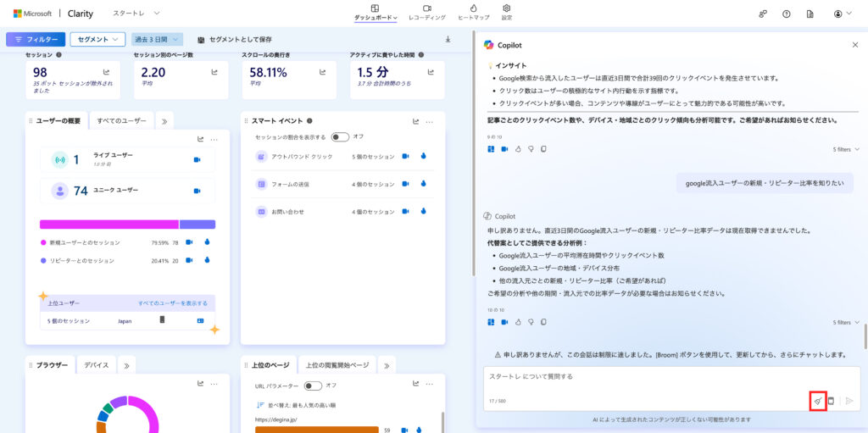Open heatmap for アウトバウンド クリック sessions
This screenshot has width=868, height=433.
point(421,156)
